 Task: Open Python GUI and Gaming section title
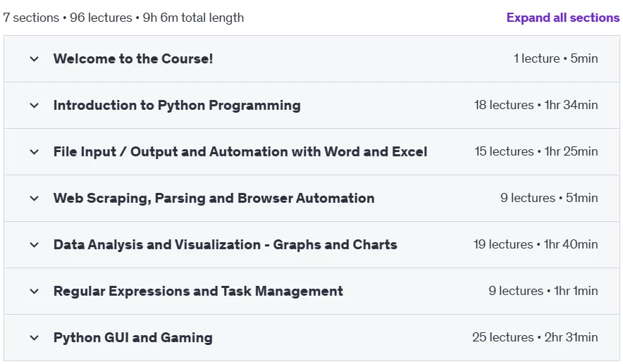[133, 337]
